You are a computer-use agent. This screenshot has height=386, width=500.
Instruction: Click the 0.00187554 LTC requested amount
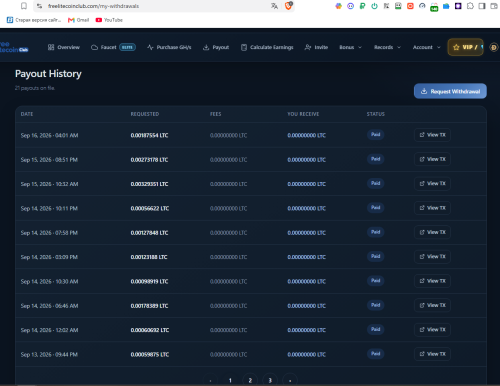point(149,135)
